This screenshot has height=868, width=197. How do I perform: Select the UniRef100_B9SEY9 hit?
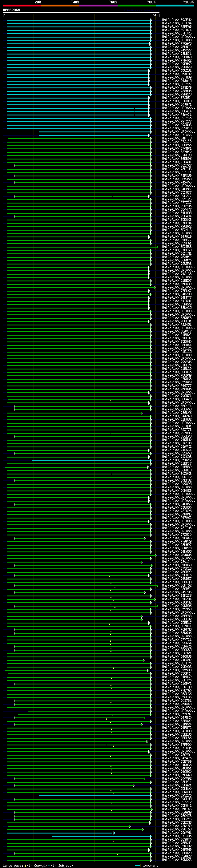(x=176, y=88)
